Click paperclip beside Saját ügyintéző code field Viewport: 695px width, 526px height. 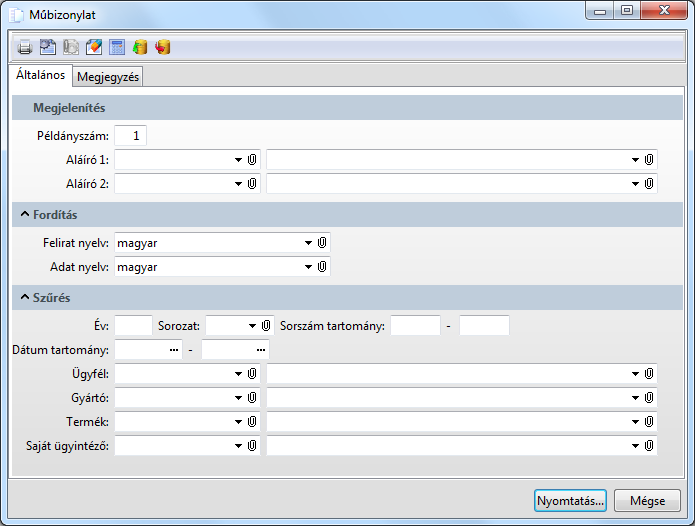252,445
